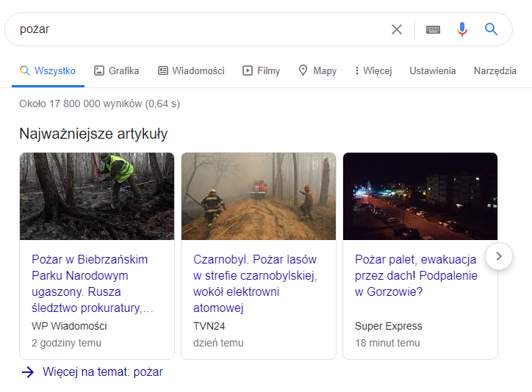Show next articles with carousel chevron
532x392 pixels.
click(x=499, y=256)
